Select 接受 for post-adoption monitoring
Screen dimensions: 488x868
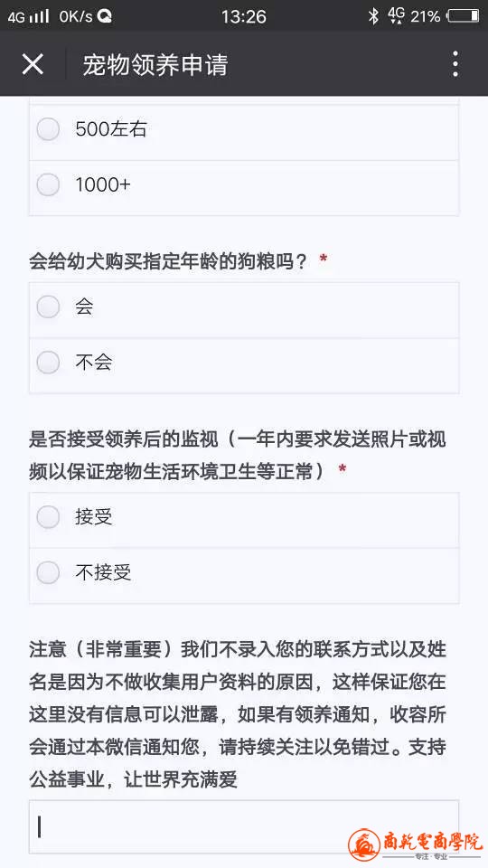(244, 517)
